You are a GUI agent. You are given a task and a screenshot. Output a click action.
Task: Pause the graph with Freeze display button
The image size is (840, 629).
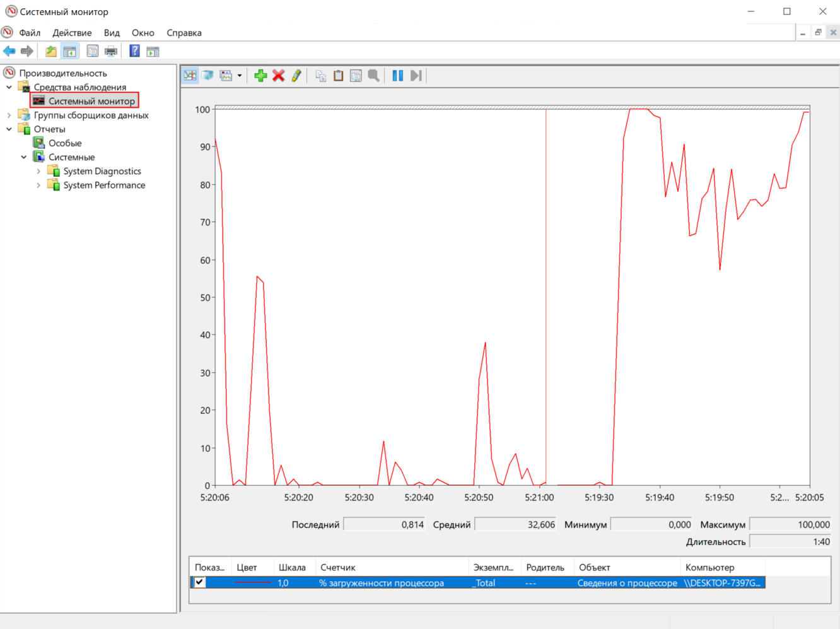397,76
